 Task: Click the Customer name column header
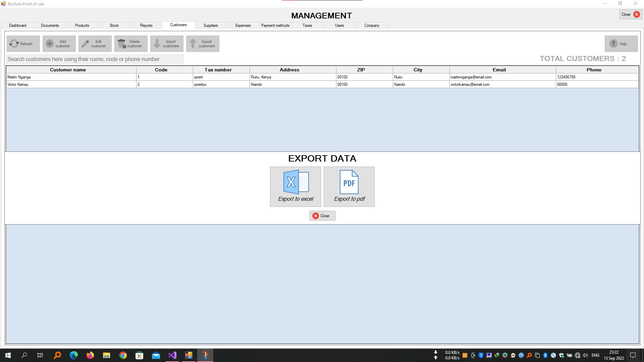click(x=68, y=70)
